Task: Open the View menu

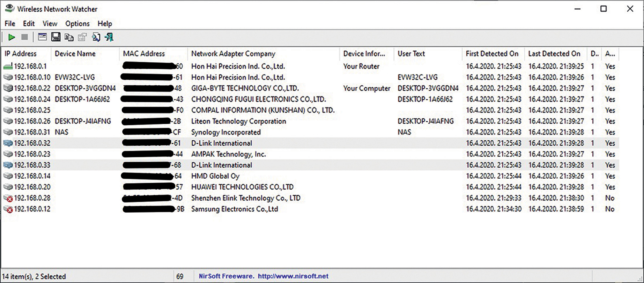Action: [50, 23]
